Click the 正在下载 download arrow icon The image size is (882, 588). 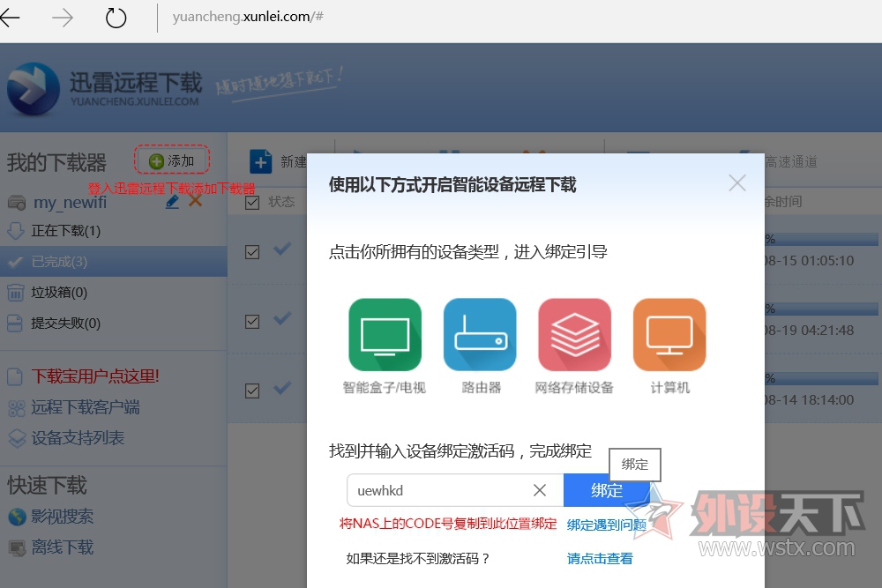click(16, 231)
